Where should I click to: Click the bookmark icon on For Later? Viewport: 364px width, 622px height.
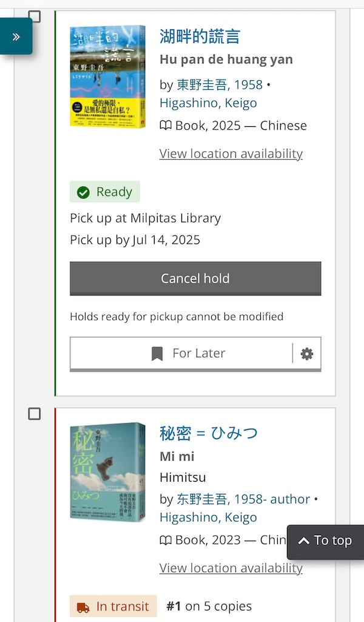tap(157, 354)
